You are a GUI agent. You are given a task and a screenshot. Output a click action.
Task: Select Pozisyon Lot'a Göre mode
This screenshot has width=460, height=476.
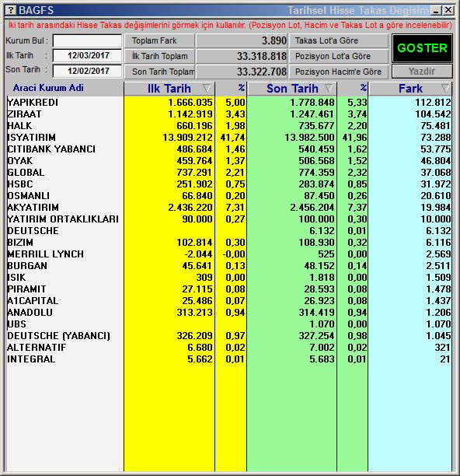[339, 56]
